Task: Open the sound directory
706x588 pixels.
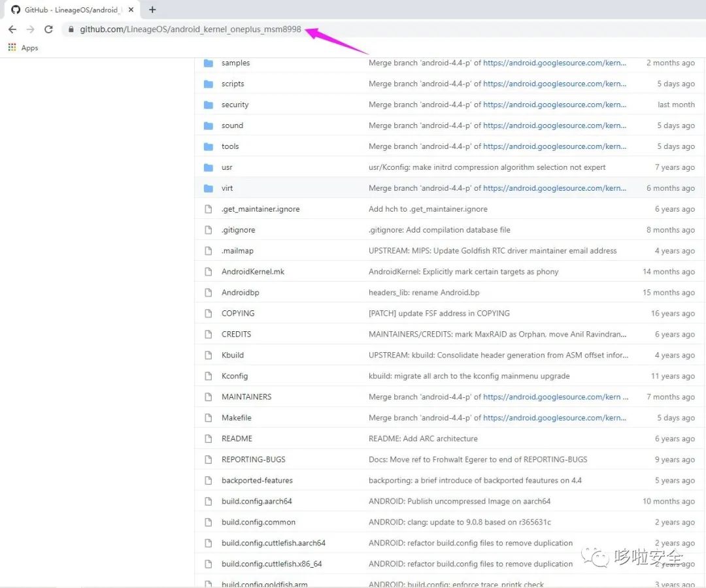Action: click(x=232, y=125)
